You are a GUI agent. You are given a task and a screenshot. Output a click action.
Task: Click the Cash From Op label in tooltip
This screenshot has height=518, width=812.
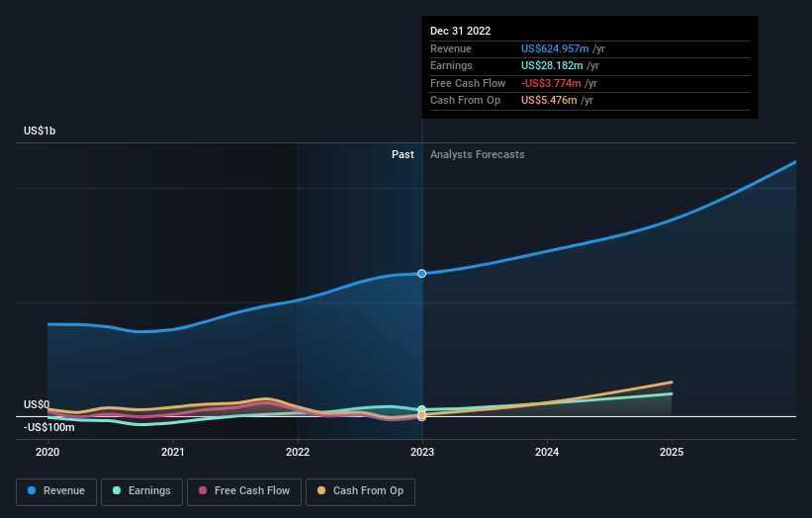[465, 101]
